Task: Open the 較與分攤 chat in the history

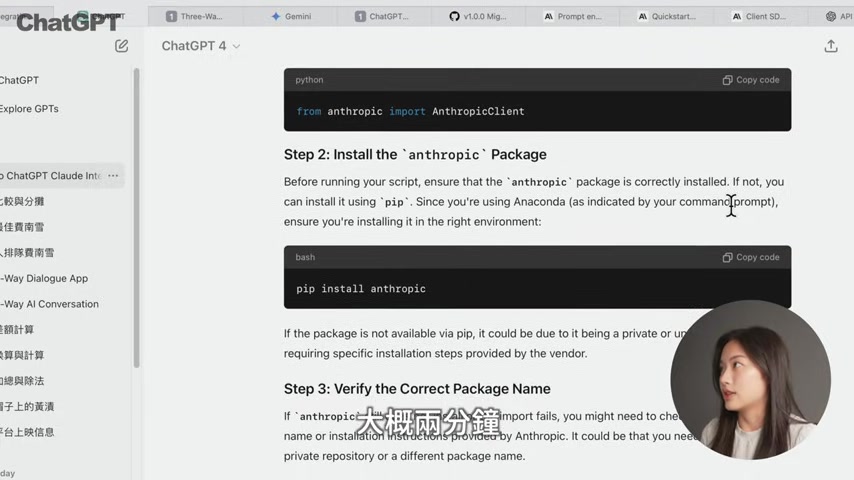Action: [22, 201]
